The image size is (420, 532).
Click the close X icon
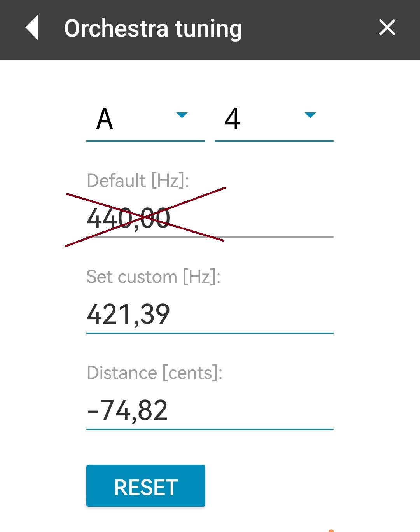387,28
